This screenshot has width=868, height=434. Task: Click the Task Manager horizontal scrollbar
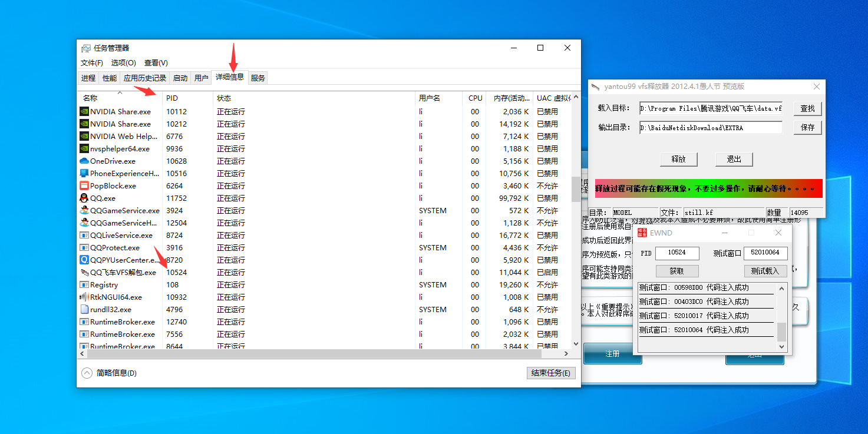click(x=314, y=354)
